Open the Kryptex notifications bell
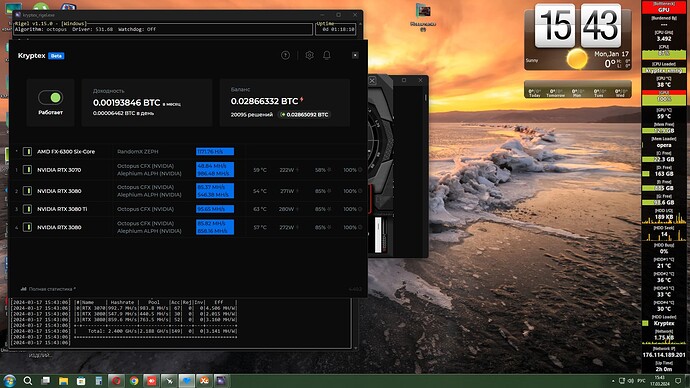The image size is (690, 388). [327, 55]
